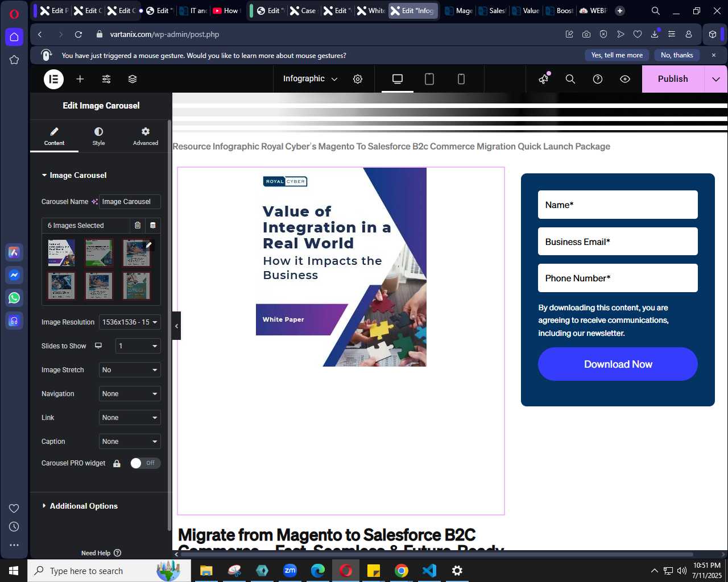Open the Publish options arrow
This screenshot has height=582, width=728.
click(x=716, y=79)
